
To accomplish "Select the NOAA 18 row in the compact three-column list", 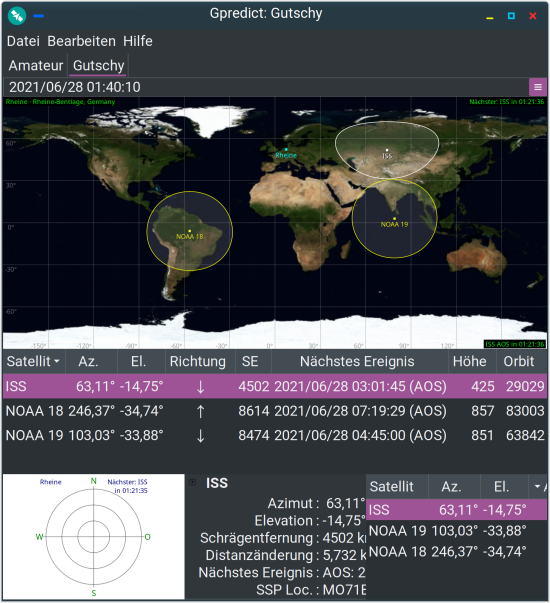I will [456, 552].
